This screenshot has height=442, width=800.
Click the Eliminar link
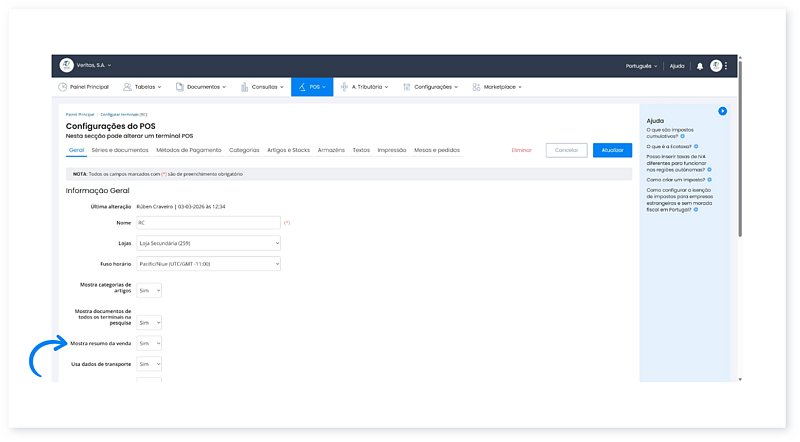click(x=521, y=150)
